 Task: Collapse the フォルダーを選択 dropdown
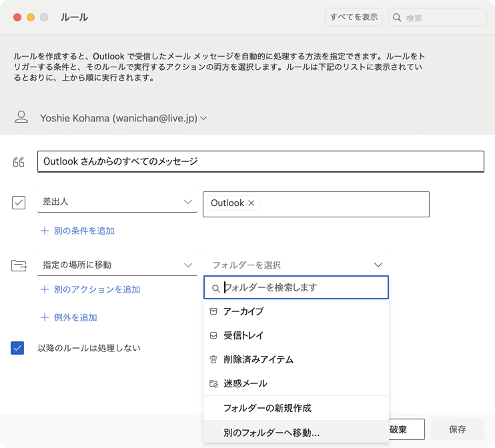pyautogui.click(x=378, y=265)
